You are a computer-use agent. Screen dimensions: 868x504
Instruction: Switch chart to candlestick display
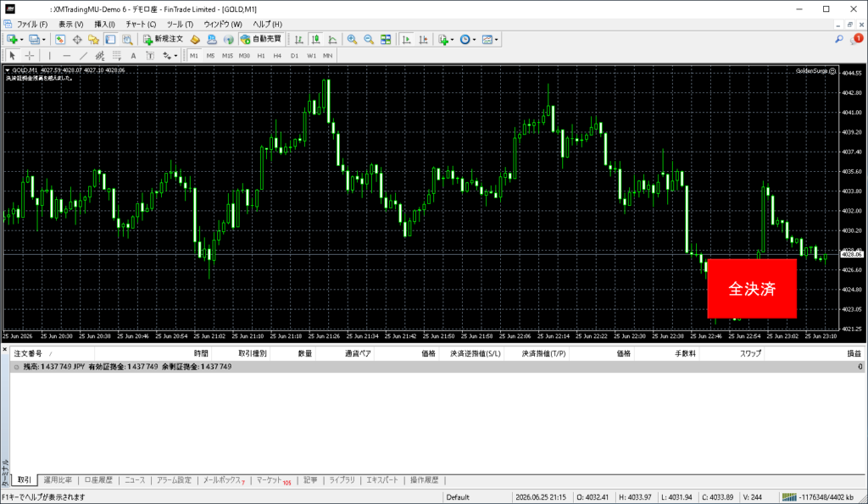(x=315, y=39)
